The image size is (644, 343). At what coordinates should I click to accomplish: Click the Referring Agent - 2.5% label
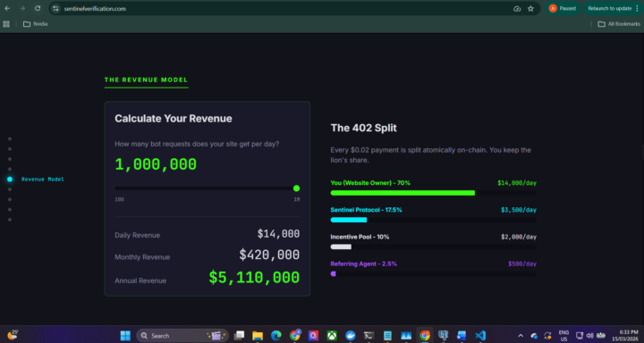tap(364, 264)
